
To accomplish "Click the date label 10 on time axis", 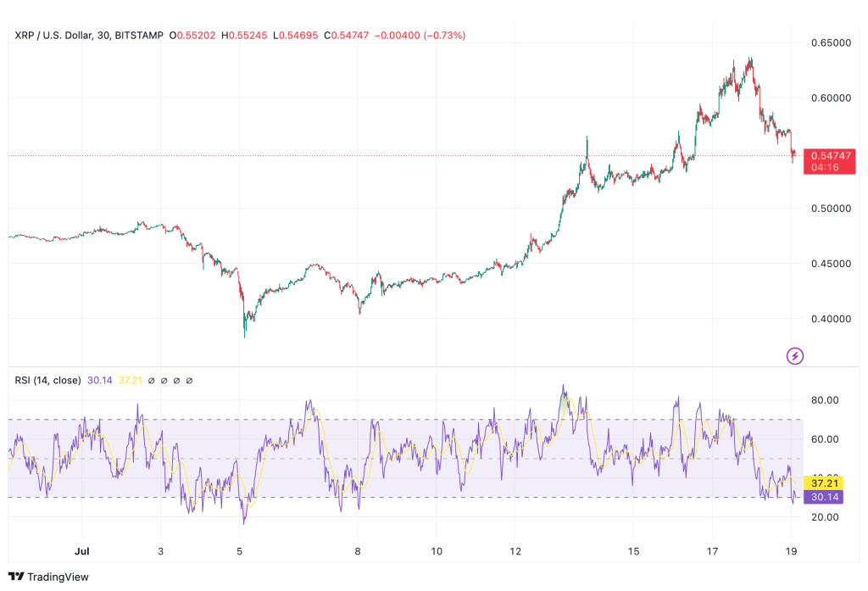I will [x=437, y=551].
